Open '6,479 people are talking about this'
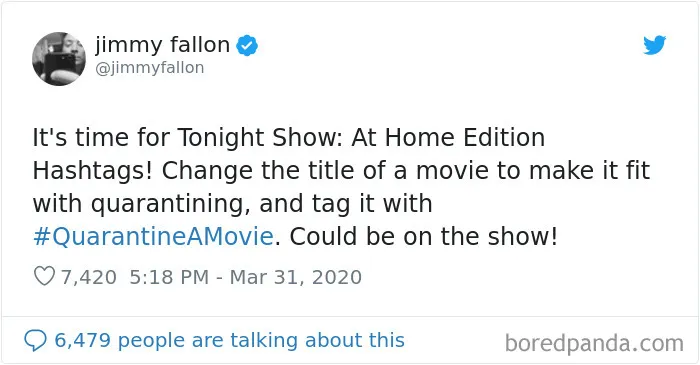The image size is (700, 365). (x=229, y=340)
